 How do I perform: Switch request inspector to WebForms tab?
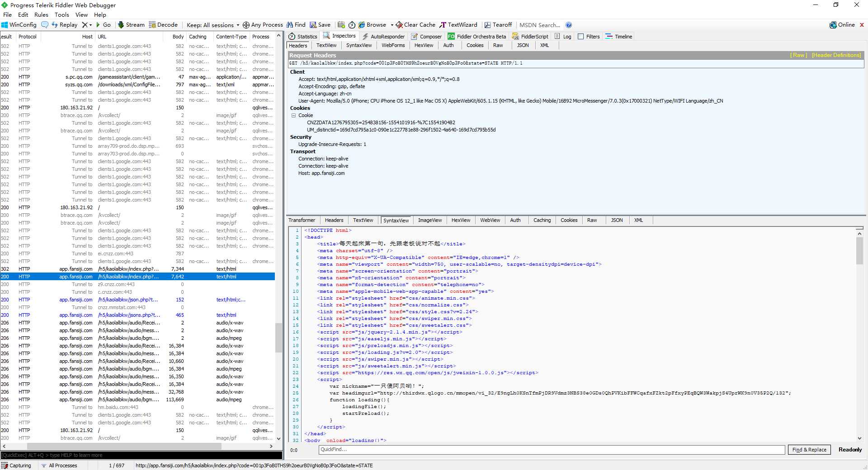coord(393,45)
